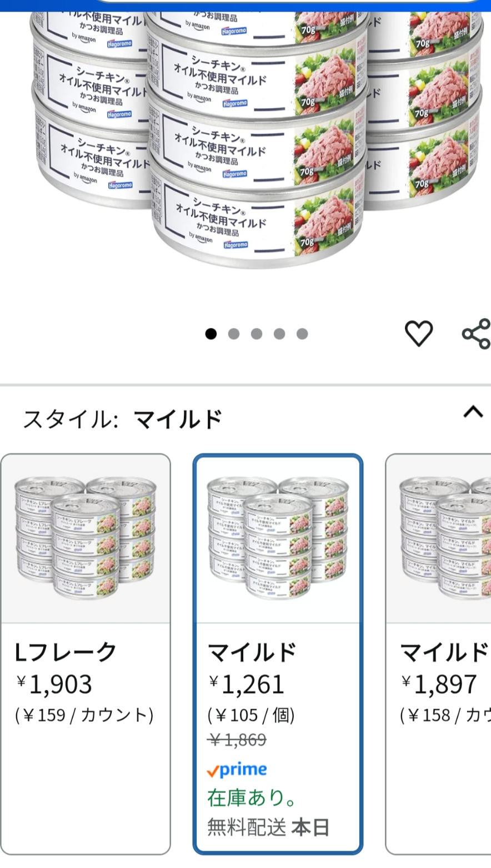The width and height of the screenshot is (491, 868).
Task: Collapse the スタイル section chevron
Action: pyautogui.click(x=473, y=412)
